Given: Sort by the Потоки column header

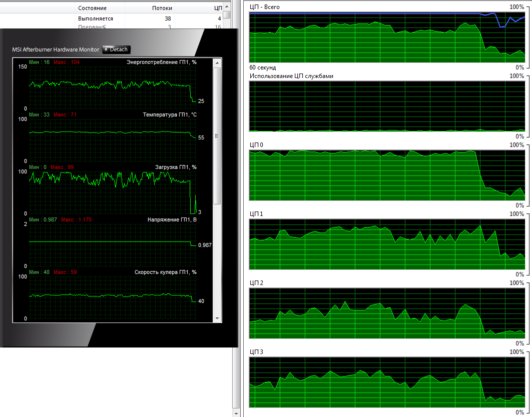Looking at the screenshot, I should (162, 8).
